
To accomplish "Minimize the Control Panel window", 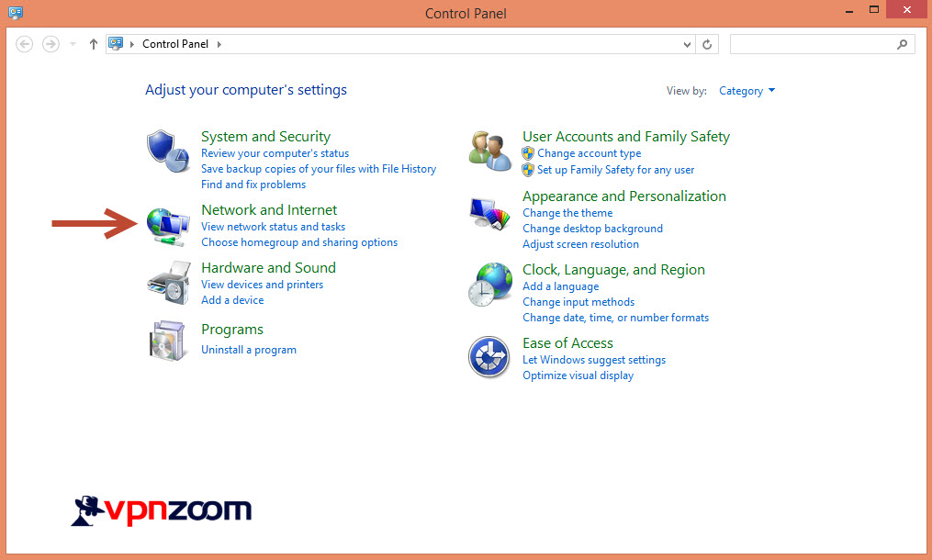I will pyautogui.click(x=850, y=10).
